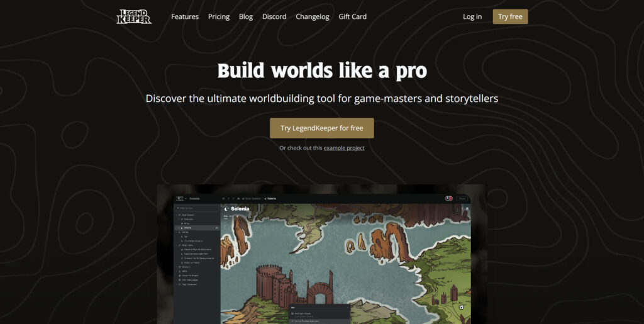Click the LegendKeeper logo in the header
The height and width of the screenshot is (324, 644).
[134, 17]
